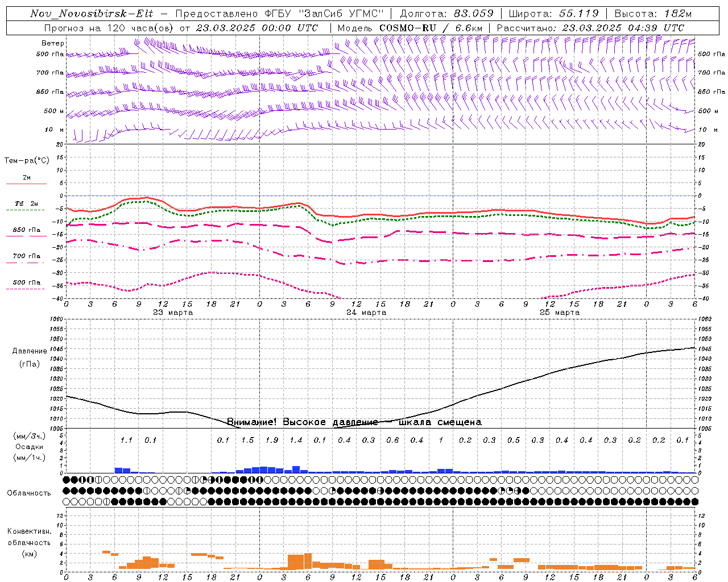Click the 25 марта date label

point(560,313)
